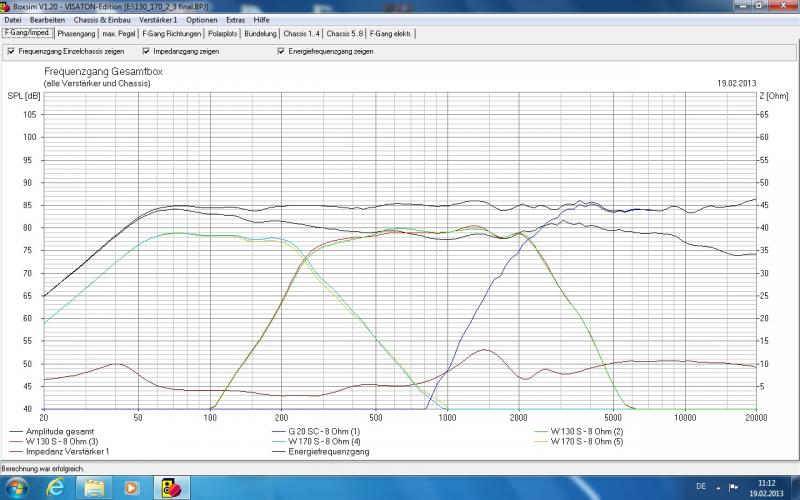800x500 pixels.
Task: Open the Windows Start menu
Action: (x=18, y=487)
